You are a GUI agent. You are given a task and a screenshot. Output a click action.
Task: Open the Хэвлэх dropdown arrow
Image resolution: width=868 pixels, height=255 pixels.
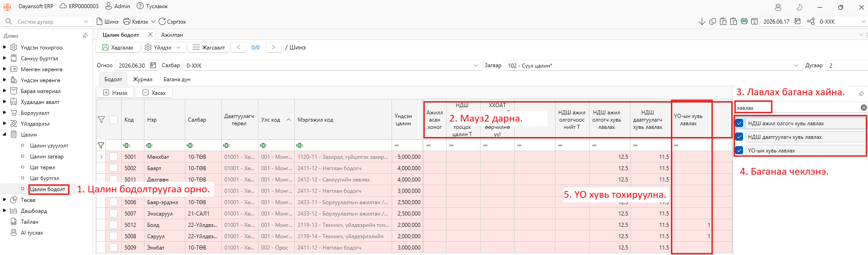coord(153,21)
